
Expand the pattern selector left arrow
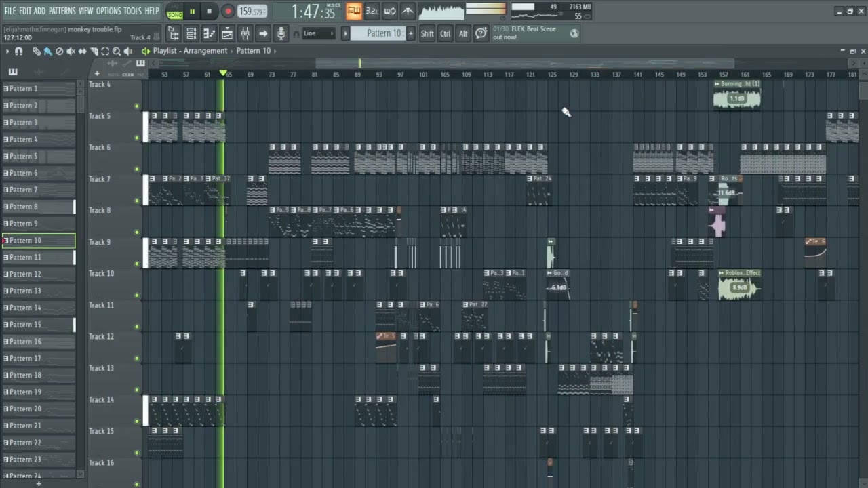[x=345, y=33]
